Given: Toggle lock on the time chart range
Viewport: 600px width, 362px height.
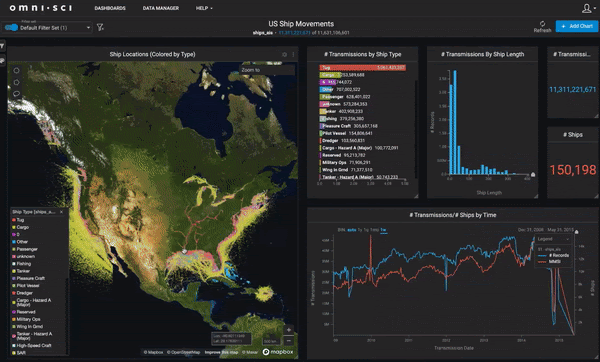Looking at the screenshot, I should (x=576, y=232).
